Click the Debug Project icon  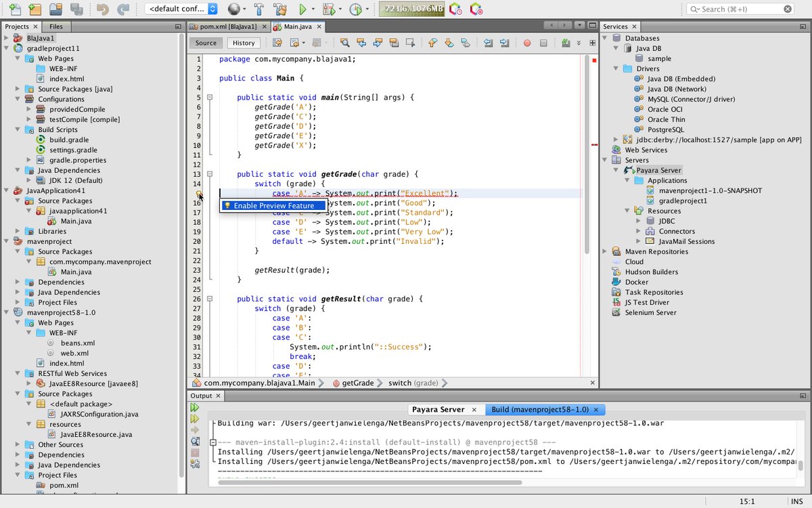[328, 9]
